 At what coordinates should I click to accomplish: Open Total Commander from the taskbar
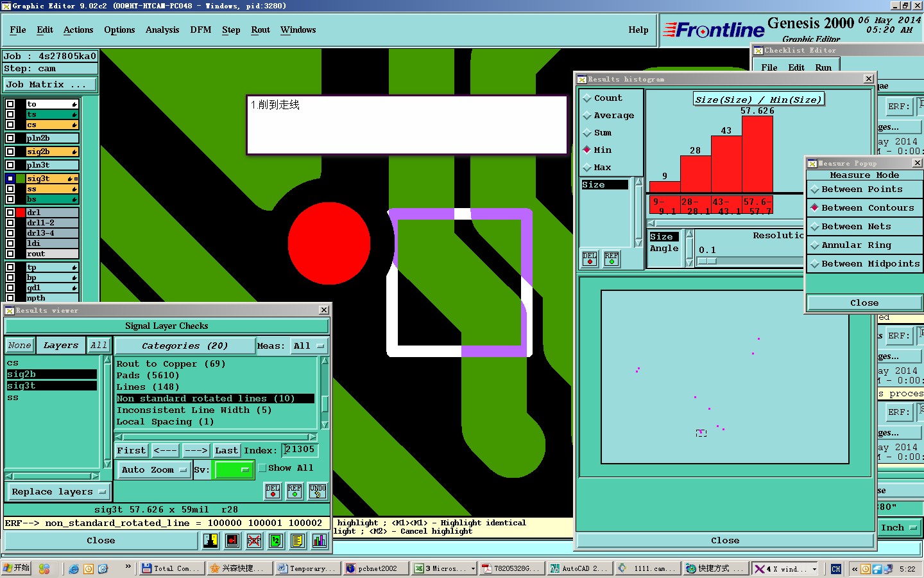(171, 568)
